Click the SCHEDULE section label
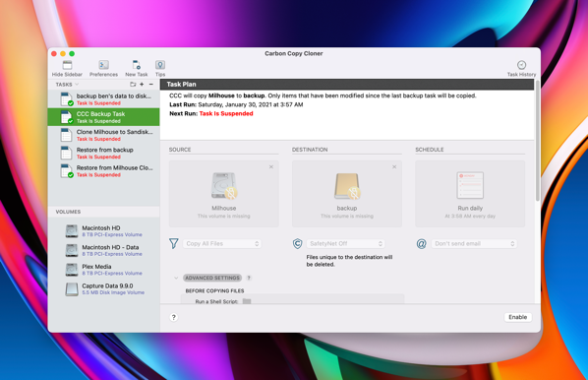The height and width of the screenshot is (380, 588). click(430, 150)
